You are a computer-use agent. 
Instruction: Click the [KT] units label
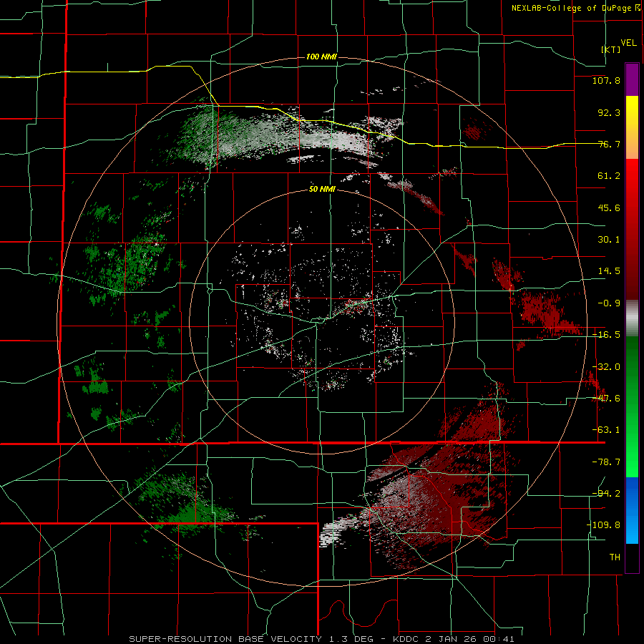click(x=611, y=49)
